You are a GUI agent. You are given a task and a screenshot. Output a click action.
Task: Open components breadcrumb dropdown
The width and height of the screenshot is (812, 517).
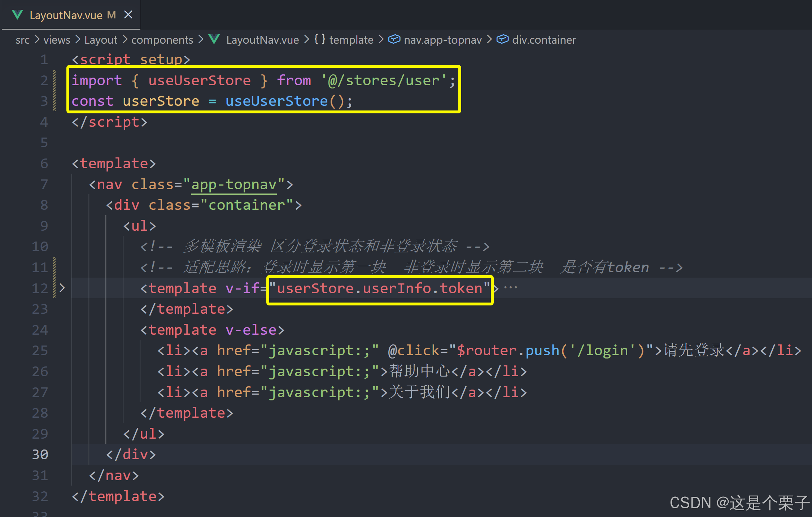pos(162,40)
